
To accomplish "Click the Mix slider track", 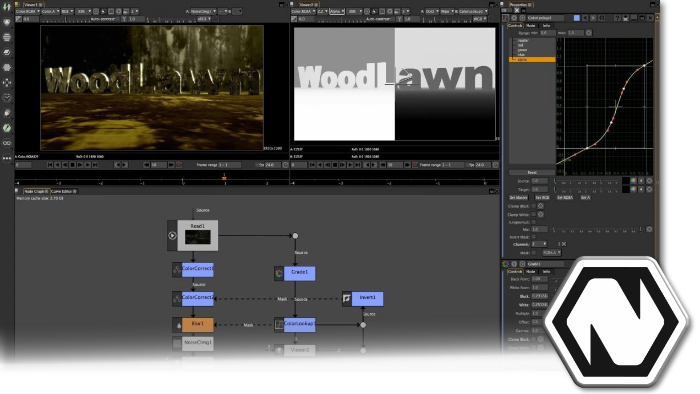I will (596, 229).
